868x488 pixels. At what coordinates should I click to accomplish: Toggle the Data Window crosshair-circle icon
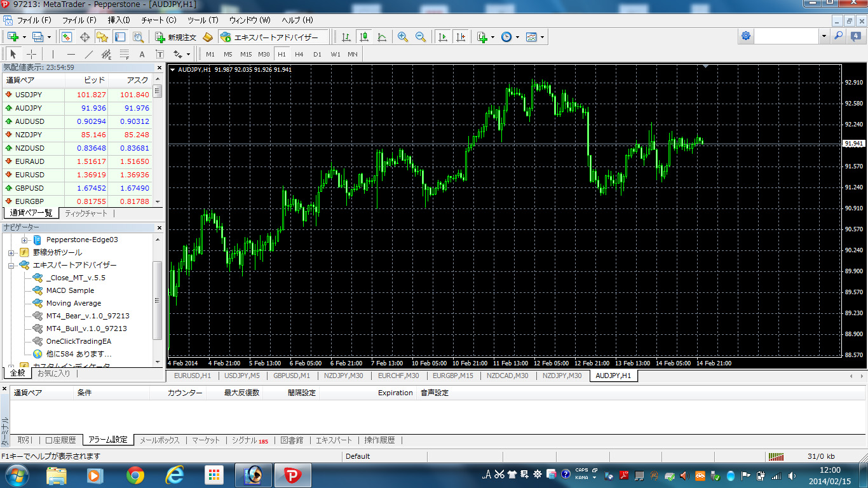[x=85, y=37]
